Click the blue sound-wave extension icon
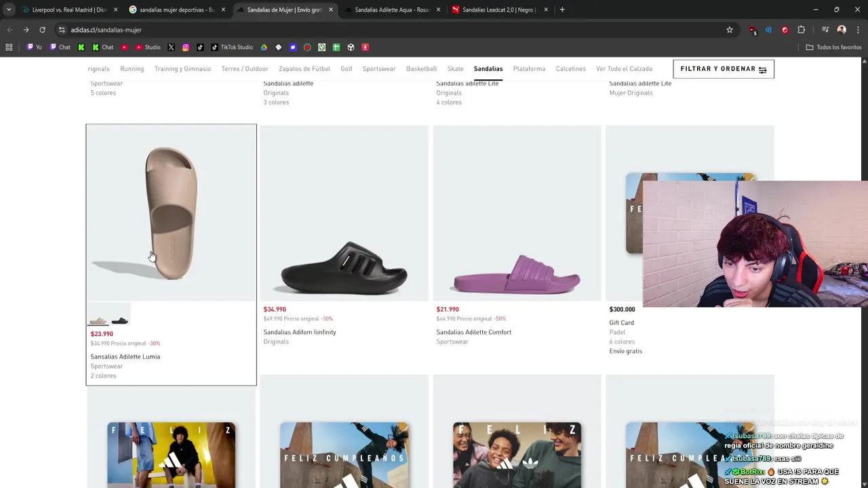Image resolution: width=868 pixels, height=488 pixels. [768, 30]
